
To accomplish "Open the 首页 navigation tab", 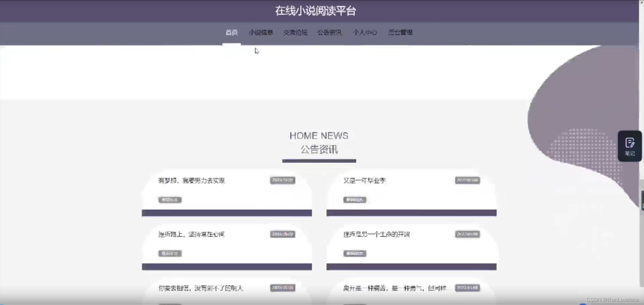I will [x=231, y=33].
